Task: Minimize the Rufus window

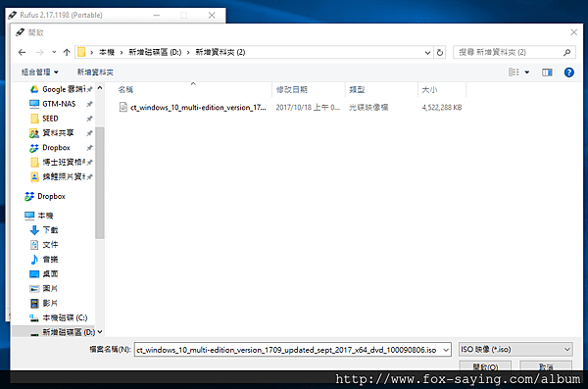Action: coord(157,15)
